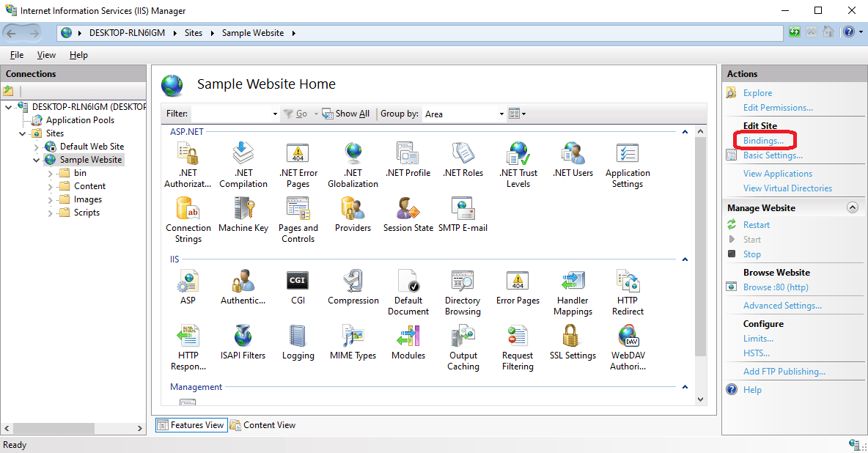
Task: Open the .NET Users feature
Action: point(573,160)
